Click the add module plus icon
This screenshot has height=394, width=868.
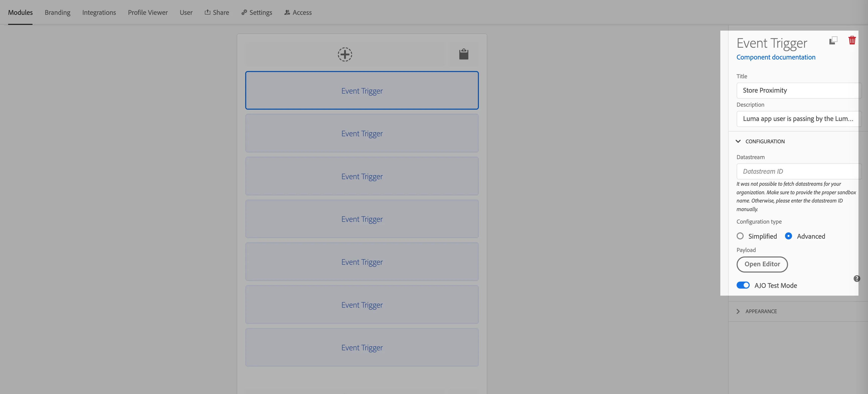pyautogui.click(x=345, y=54)
